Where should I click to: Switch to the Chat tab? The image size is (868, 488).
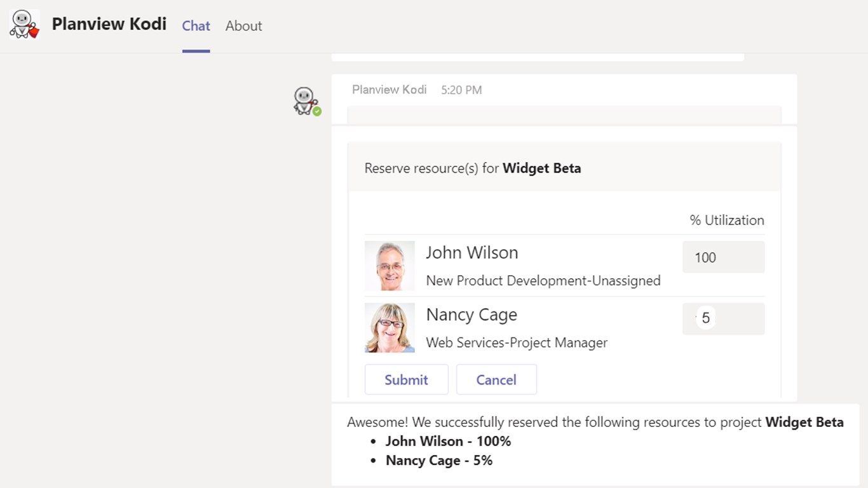tap(196, 26)
